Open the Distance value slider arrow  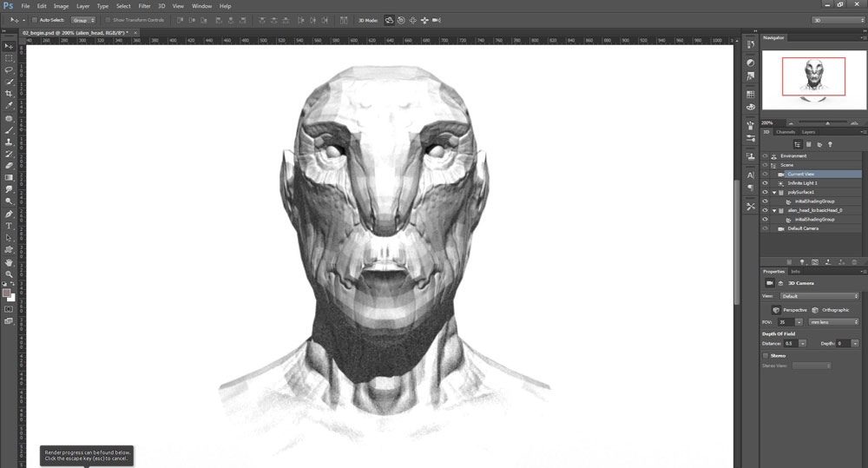point(803,344)
